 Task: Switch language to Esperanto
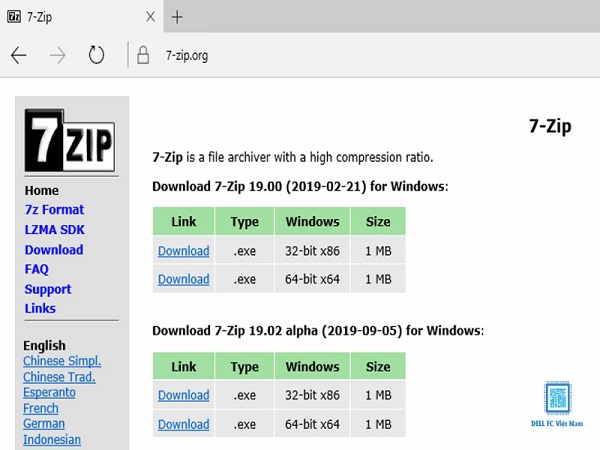pyautogui.click(x=49, y=393)
